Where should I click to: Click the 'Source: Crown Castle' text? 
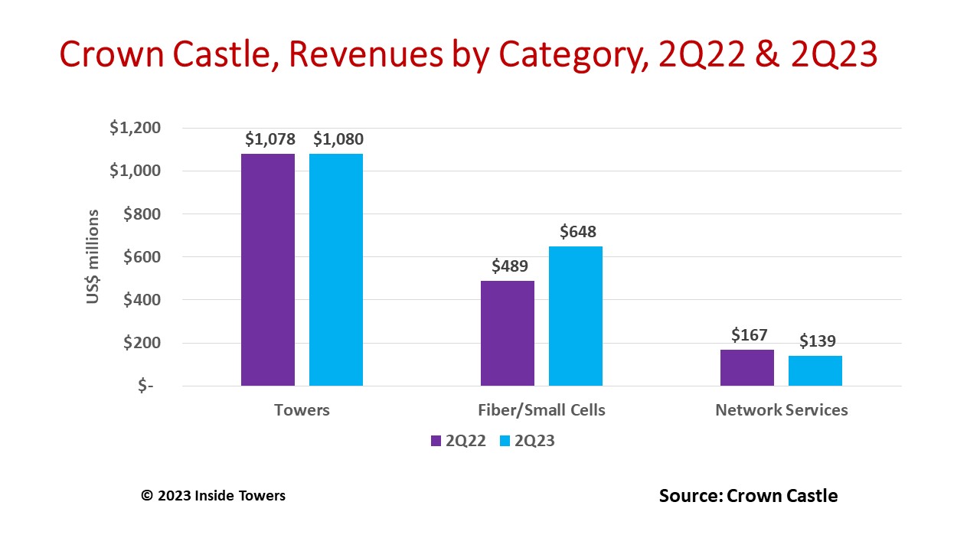[x=748, y=496]
